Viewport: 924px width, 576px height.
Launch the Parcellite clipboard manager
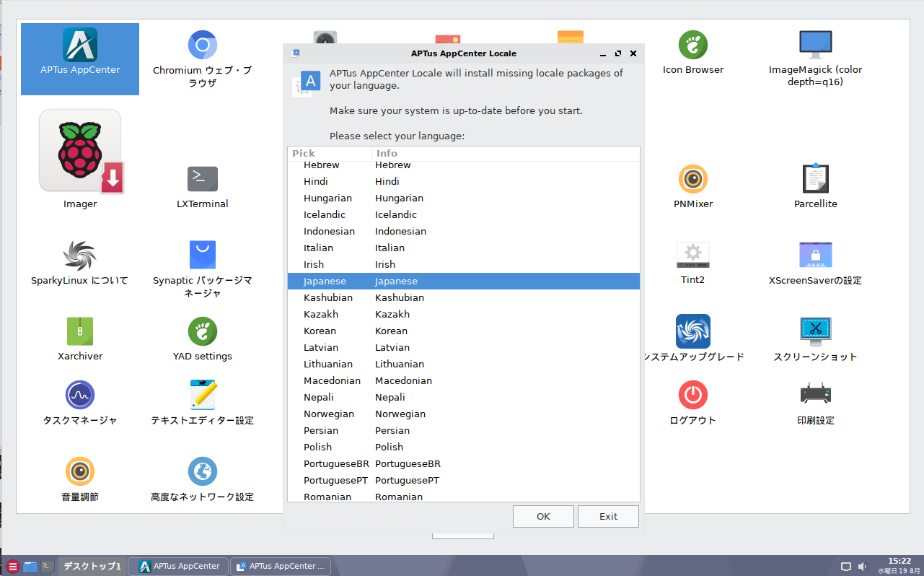pos(816,179)
